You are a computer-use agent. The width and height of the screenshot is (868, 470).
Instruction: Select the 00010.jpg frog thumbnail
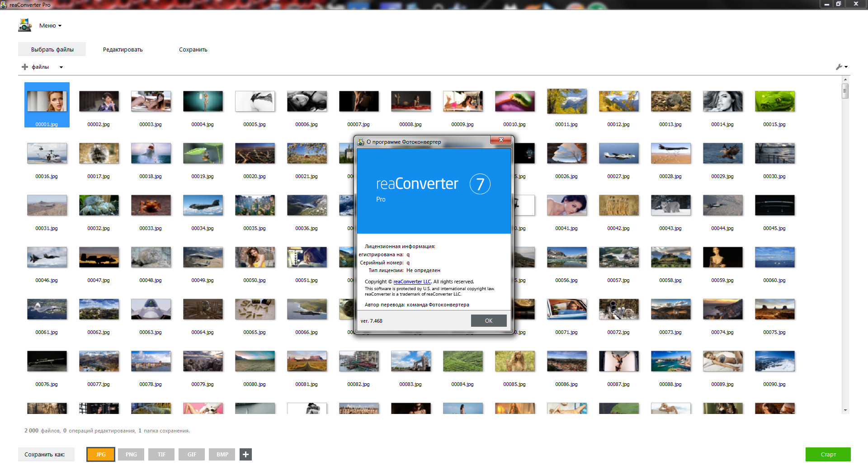tap(515, 101)
